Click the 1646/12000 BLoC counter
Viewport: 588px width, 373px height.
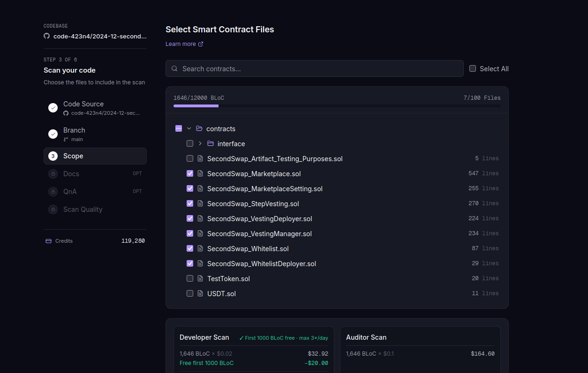(199, 98)
